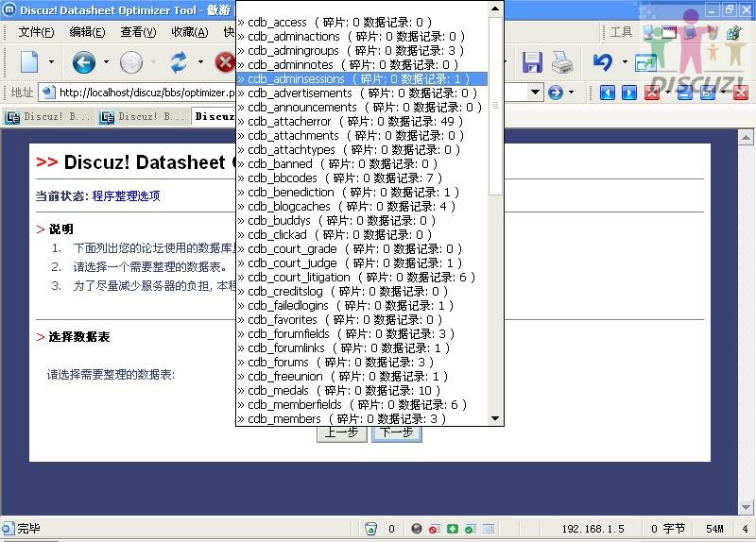756x542 pixels.
Task: Click the blue restore-windows icon
Action: (707, 93)
